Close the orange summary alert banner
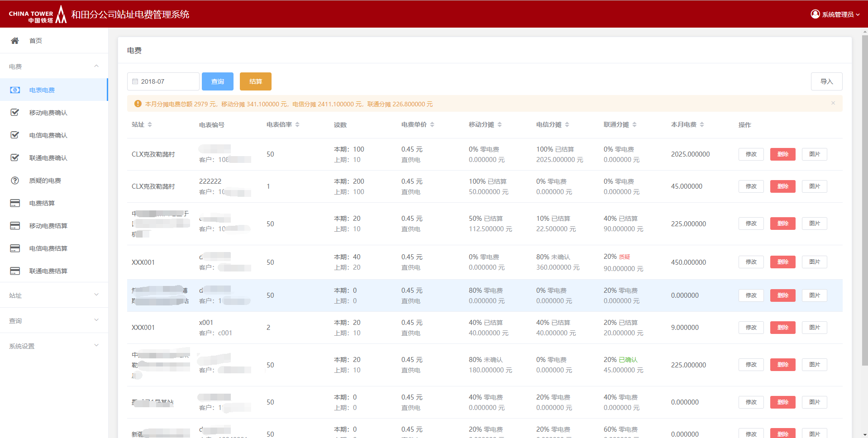Viewport: 868px width, 438px height. pos(833,103)
